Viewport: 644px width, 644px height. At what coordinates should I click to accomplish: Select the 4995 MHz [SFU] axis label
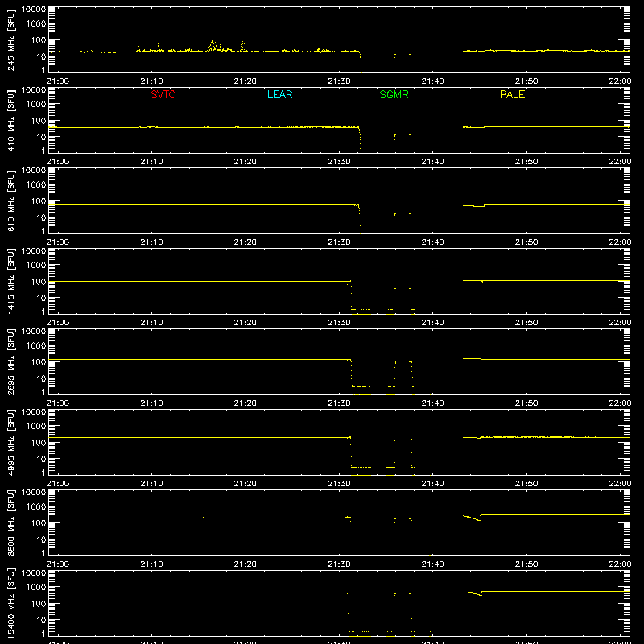coord(10,443)
